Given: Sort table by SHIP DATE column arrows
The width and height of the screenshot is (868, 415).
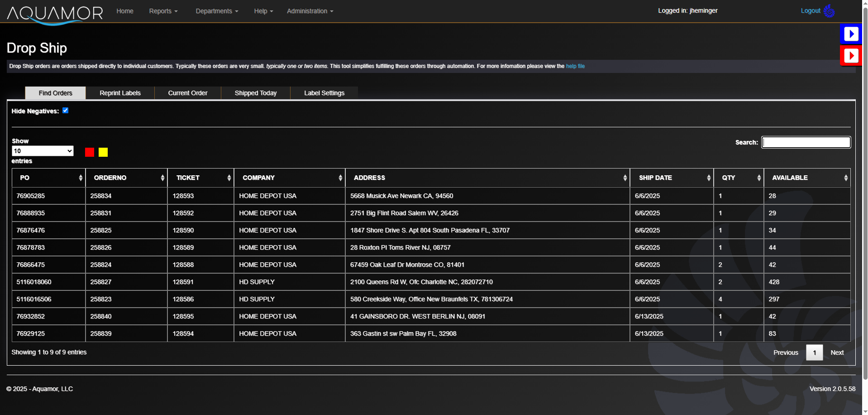Looking at the screenshot, I should [x=709, y=178].
